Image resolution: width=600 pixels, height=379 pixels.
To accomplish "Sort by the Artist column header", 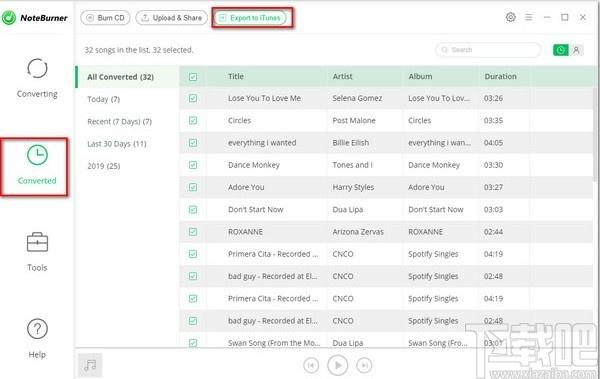I will click(x=342, y=76).
